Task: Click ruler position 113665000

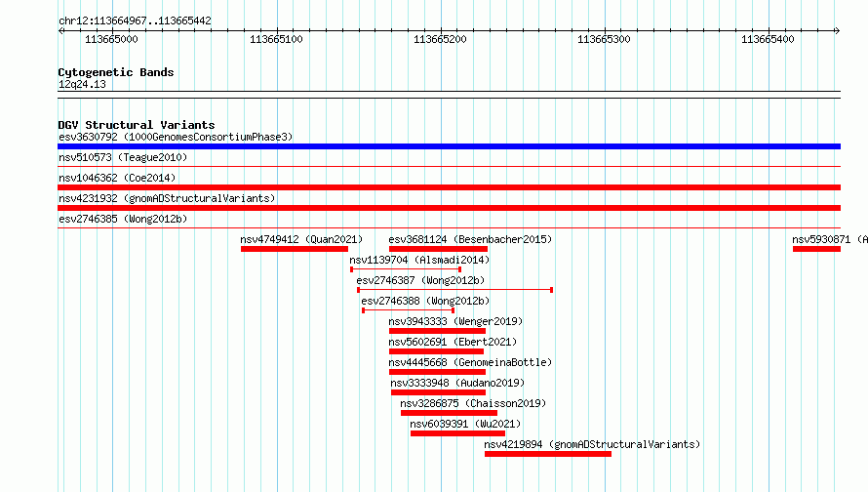Action: click(111, 39)
